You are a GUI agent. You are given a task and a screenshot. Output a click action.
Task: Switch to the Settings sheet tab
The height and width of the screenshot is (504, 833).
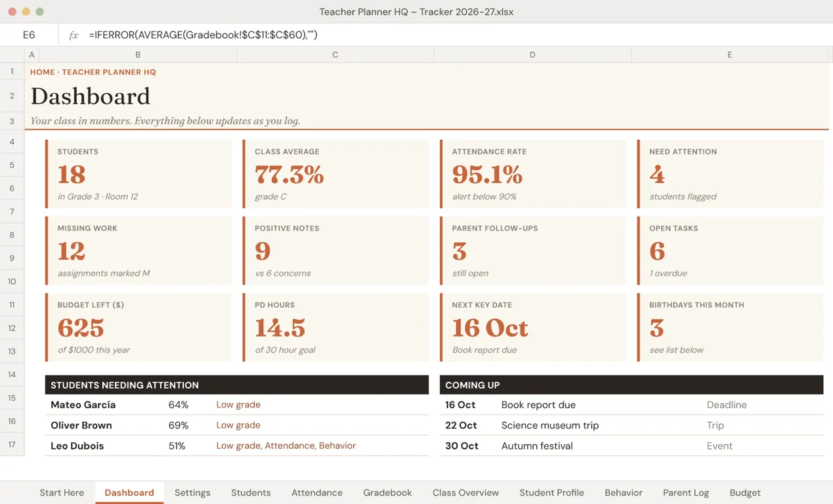192,492
